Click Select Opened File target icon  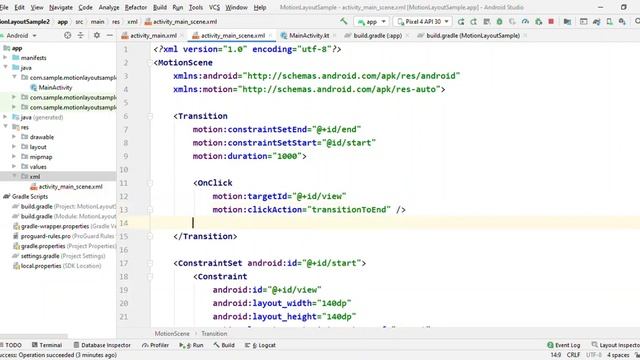click(x=67, y=36)
